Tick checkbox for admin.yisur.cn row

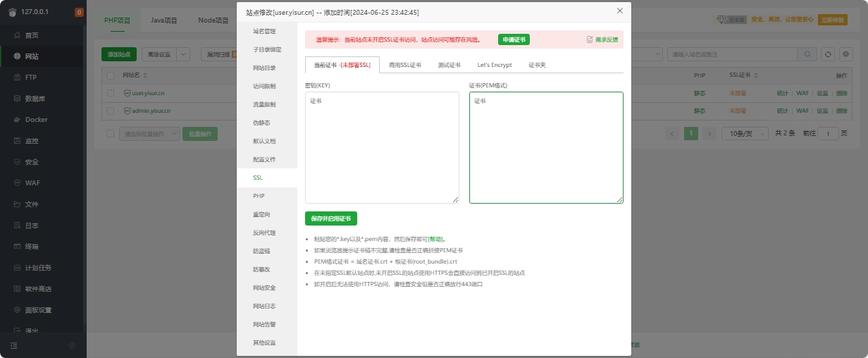111,111
